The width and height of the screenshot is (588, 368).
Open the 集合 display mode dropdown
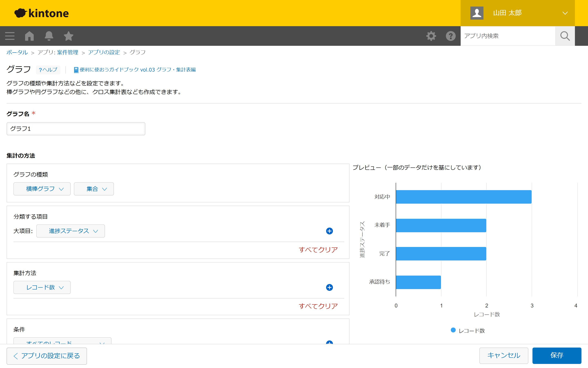94,189
